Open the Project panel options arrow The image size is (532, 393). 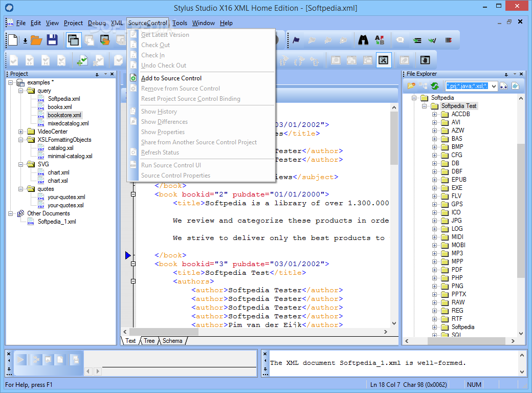[105, 74]
